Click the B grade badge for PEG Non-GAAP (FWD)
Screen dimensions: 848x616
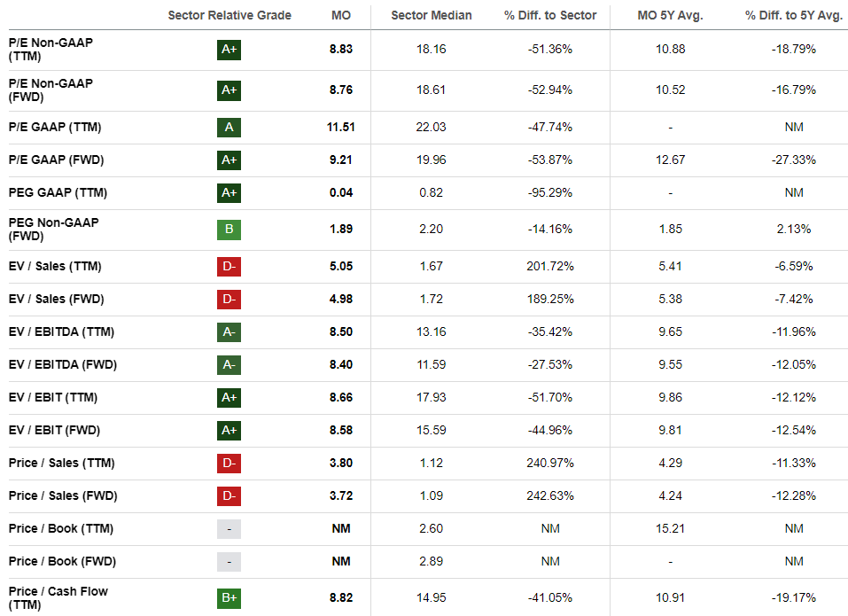[229, 230]
